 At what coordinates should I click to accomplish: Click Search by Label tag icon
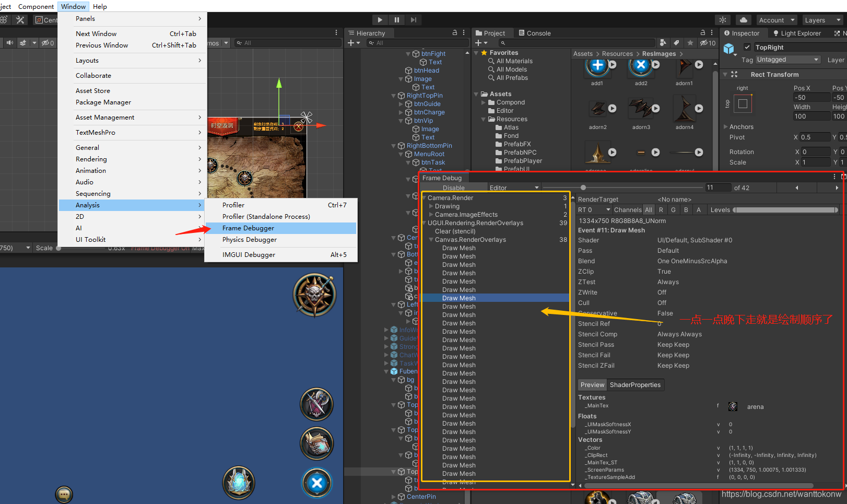tap(677, 43)
